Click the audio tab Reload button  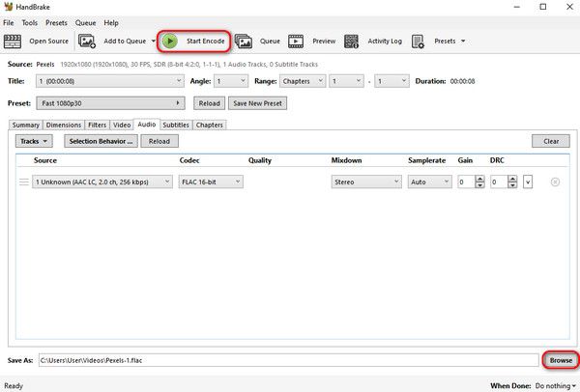pyautogui.click(x=159, y=141)
